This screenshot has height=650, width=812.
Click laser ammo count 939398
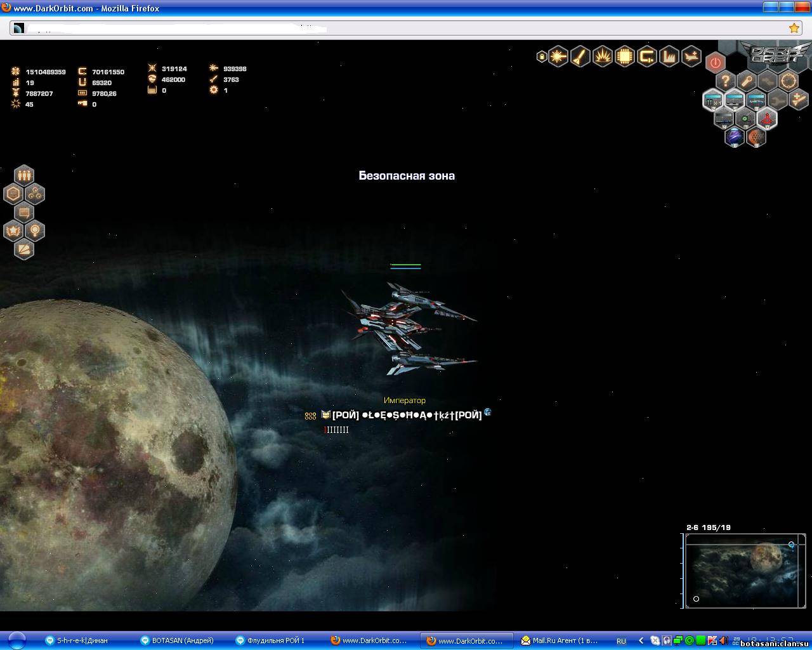(x=235, y=69)
